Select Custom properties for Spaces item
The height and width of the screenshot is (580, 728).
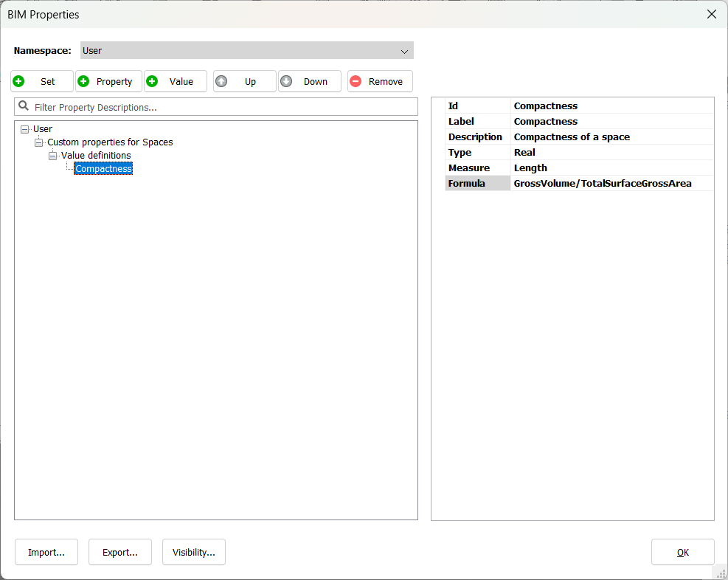pos(110,142)
